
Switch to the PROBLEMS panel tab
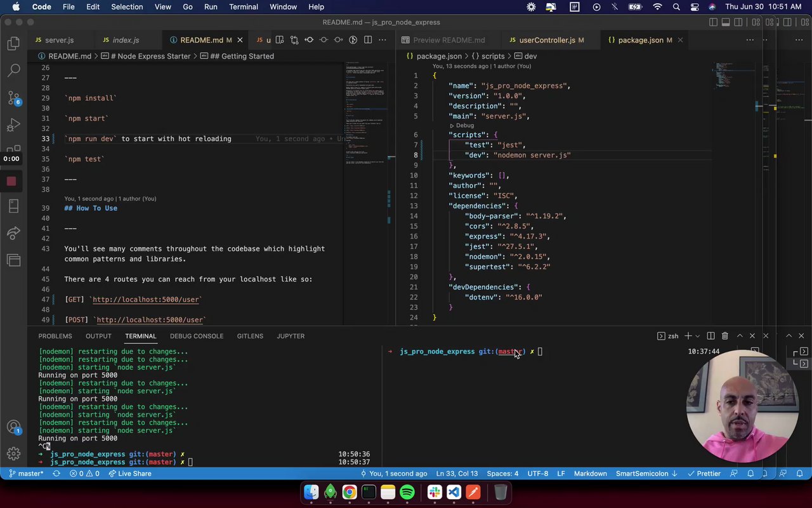55,336
